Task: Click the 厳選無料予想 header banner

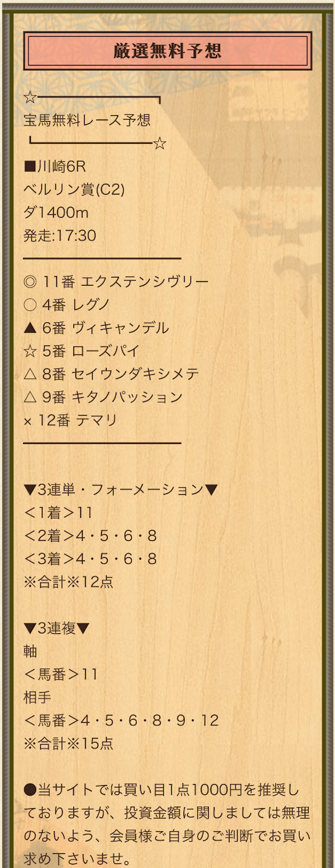Action: tap(167, 51)
